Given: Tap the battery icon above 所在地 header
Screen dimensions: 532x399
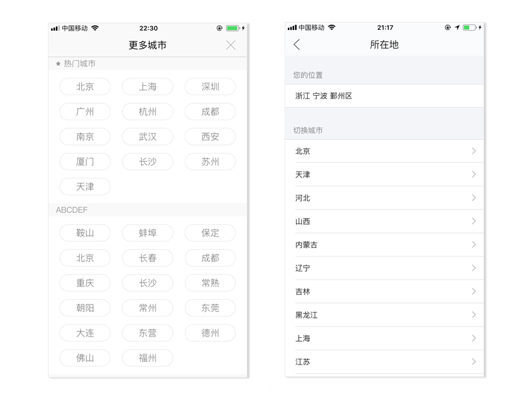Looking at the screenshot, I should (x=469, y=28).
